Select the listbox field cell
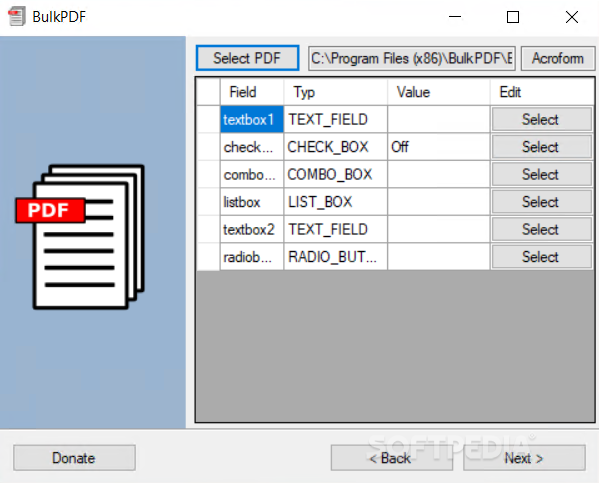 click(x=252, y=202)
